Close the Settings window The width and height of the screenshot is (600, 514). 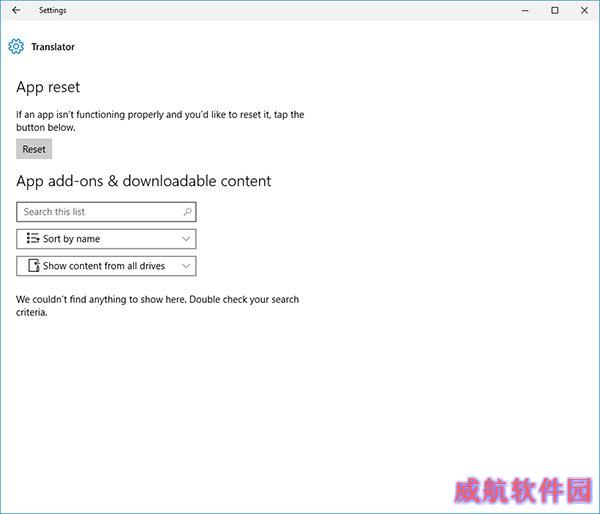(x=584, y=10)
